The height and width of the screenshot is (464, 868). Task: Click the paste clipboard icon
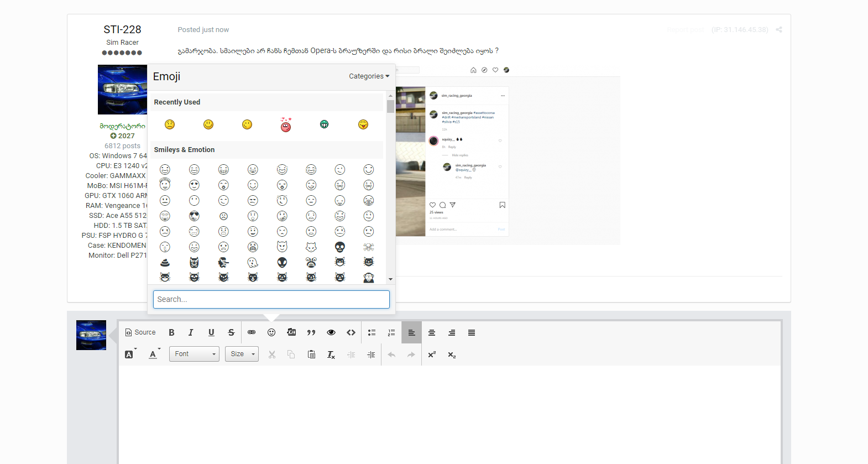coord(311,354)
